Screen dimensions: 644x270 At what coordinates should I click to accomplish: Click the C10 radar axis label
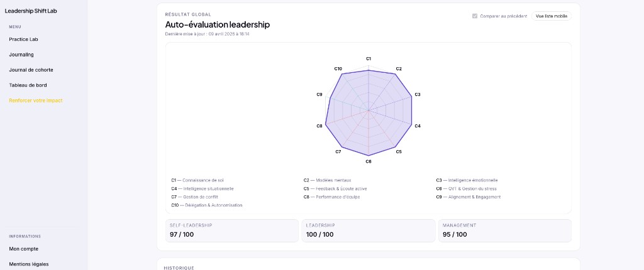(338, 68)
